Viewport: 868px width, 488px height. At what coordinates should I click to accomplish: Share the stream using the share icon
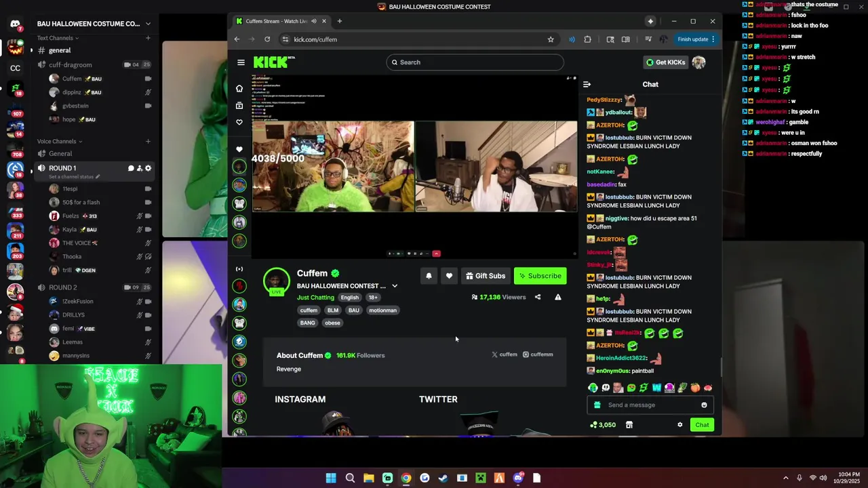click(538, 297)
